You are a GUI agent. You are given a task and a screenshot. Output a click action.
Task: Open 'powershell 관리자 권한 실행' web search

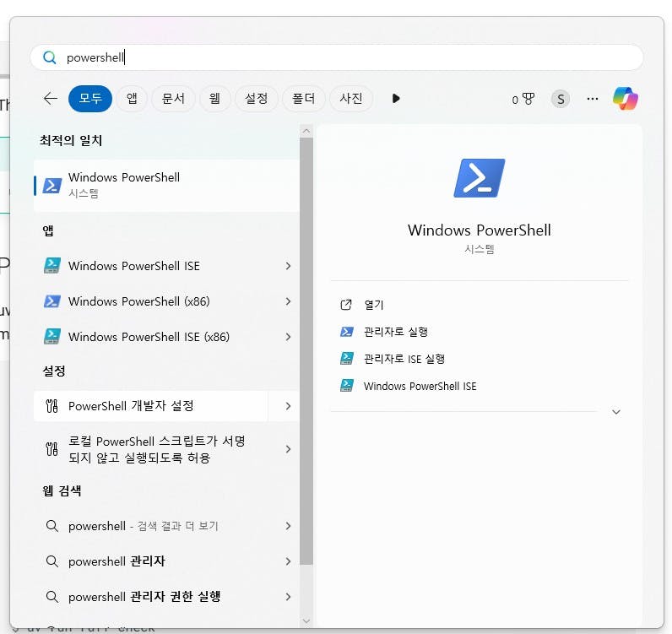[166, 596]
